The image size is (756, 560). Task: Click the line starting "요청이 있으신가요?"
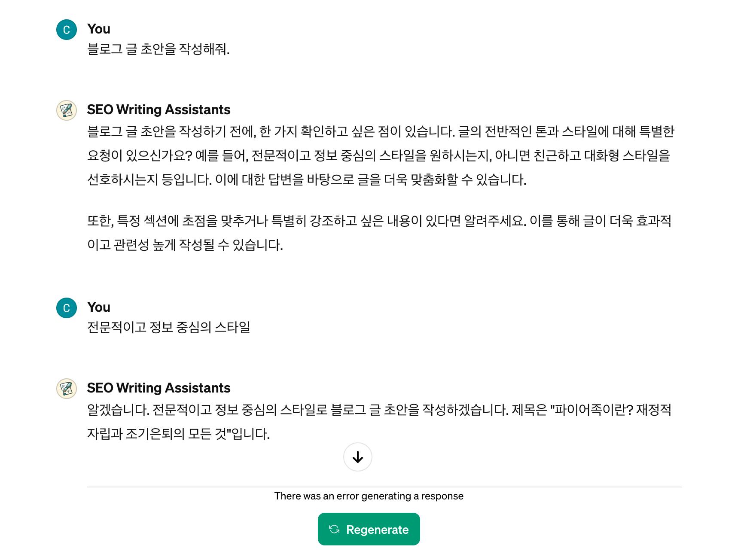click(x=378, y=155)
